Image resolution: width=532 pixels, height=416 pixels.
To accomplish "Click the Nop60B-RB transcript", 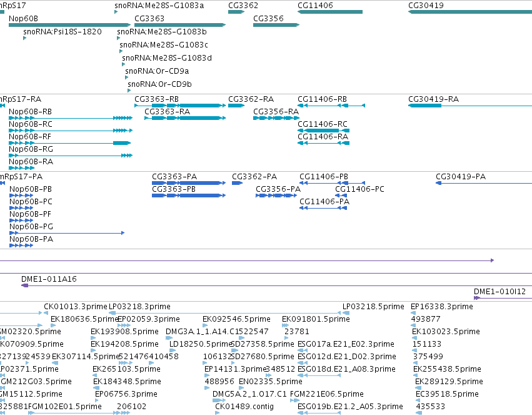I will pos(71,118).
